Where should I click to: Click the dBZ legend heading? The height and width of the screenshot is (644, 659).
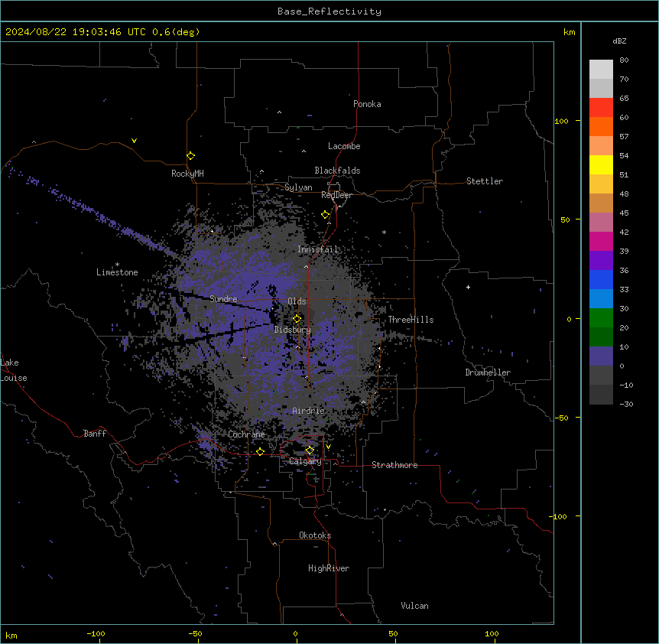click(619, 41)
